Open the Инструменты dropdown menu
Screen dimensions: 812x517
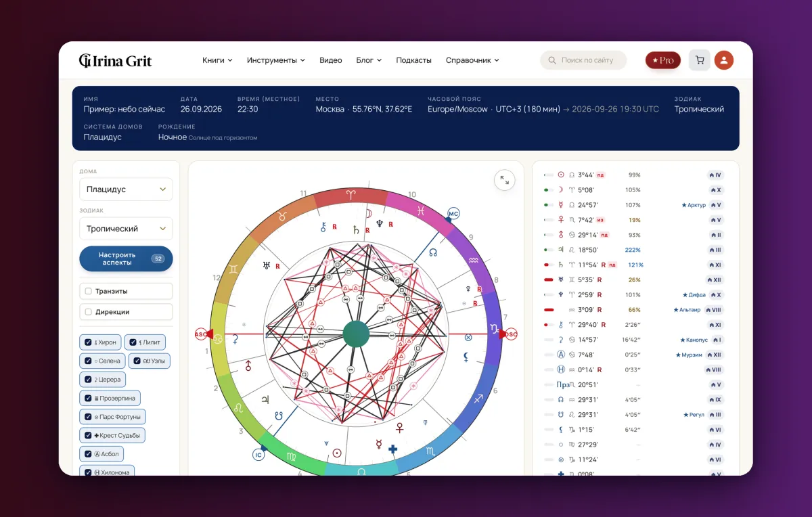point(276,60)
